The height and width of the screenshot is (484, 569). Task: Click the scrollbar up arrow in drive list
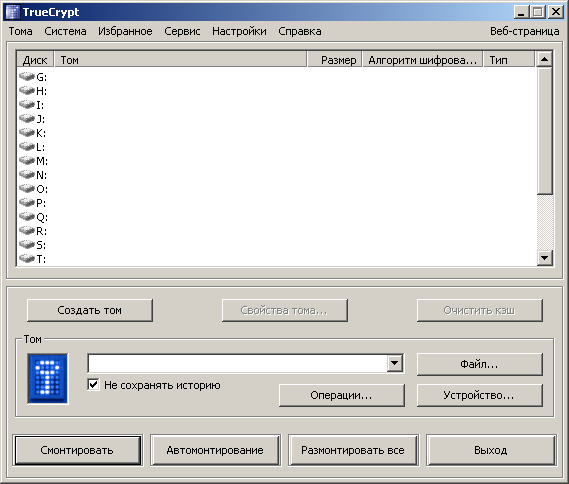(544, 59)
